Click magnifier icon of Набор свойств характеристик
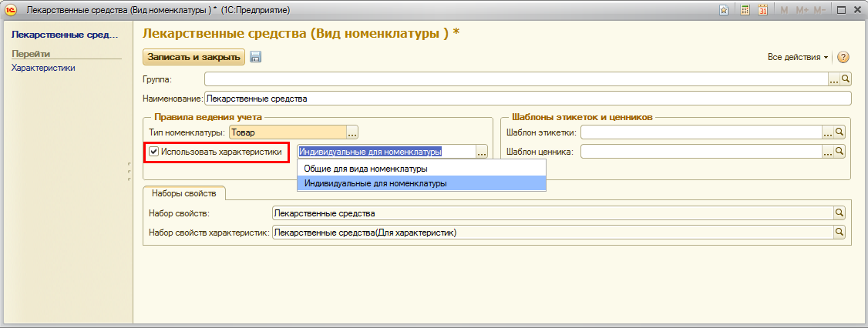Screen dimensions: 868x328 840,233
